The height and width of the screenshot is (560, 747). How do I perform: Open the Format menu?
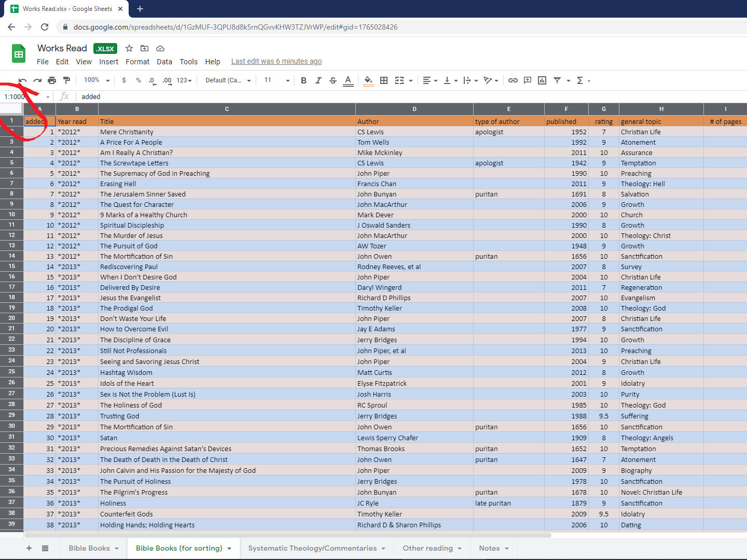point(137,62)
